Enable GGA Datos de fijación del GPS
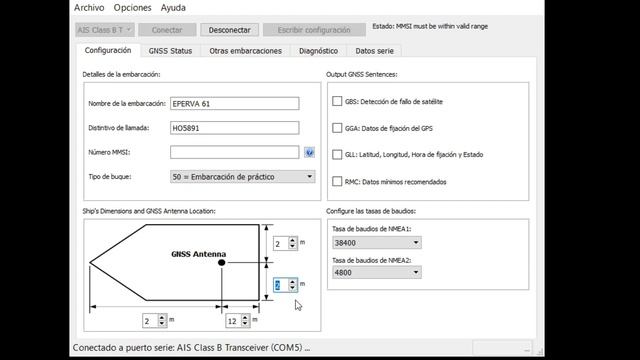The width and height of the screenshot is (640, 360). 337,128
